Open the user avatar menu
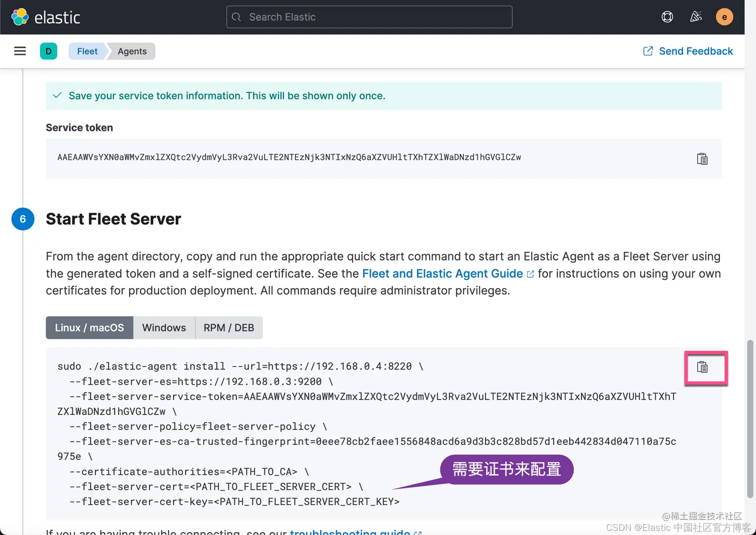The image size is (756, 535). pyautogui.click(x=724, y=17)
